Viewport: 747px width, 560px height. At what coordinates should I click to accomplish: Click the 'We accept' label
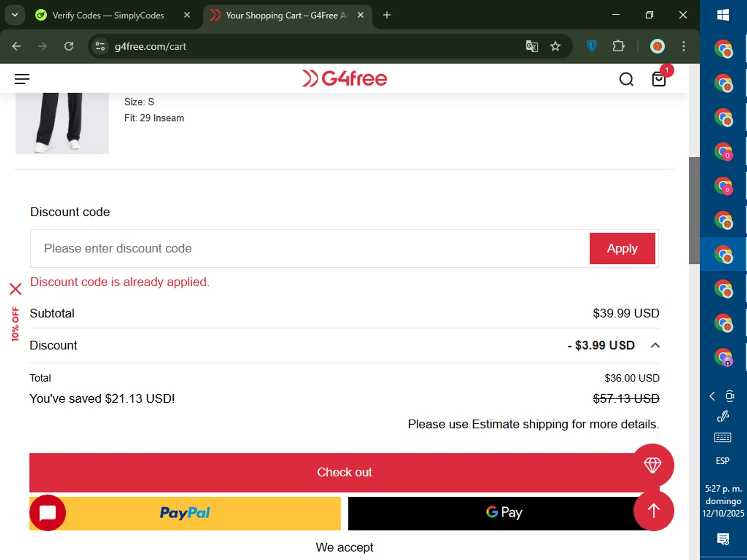(344, 548)
